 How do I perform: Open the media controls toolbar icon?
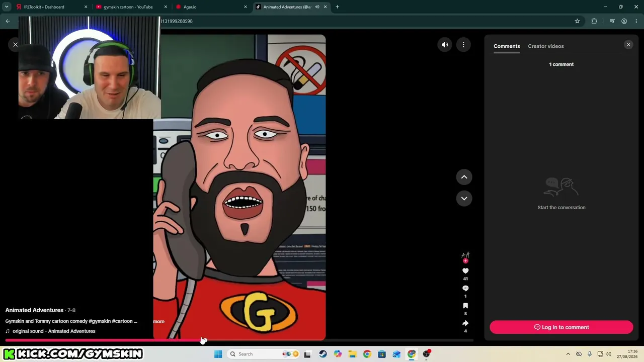612,21
